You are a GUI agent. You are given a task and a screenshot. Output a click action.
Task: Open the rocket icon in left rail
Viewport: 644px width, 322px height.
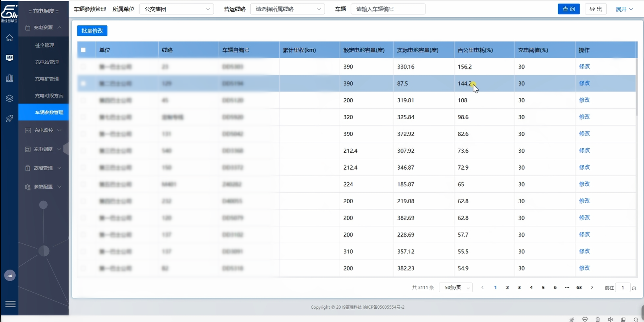9,118
